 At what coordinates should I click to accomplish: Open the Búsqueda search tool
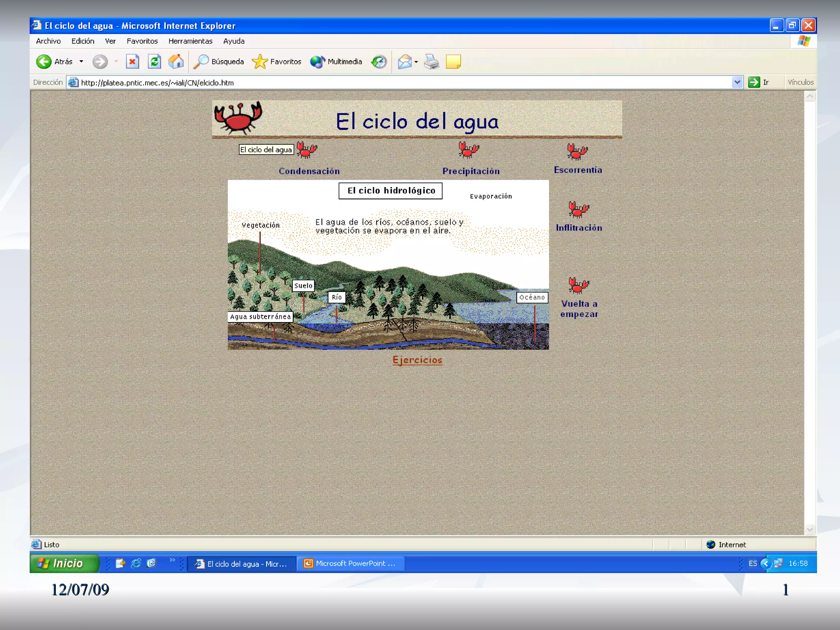[x=219, y=62]
